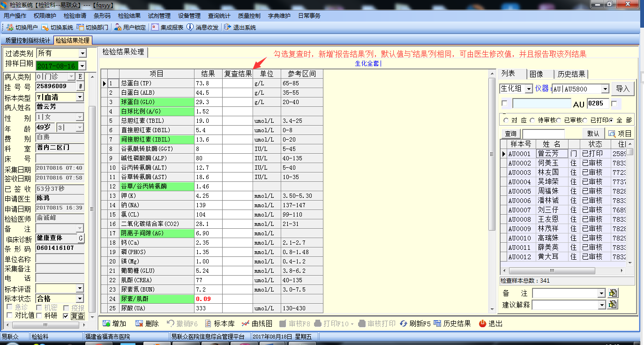Open the 用户操作 menu
Viewport: 644px width, 345px height.
(x=15, y=15)
